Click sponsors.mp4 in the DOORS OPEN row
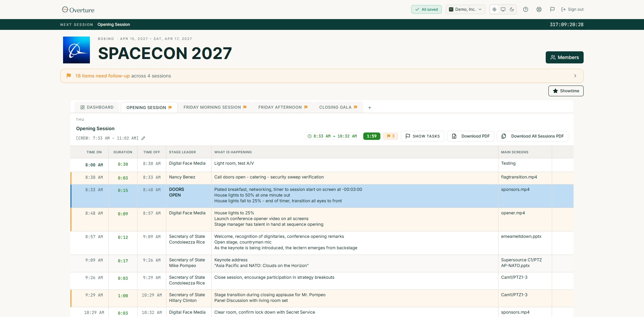This screenshot has width=644, height=317. pos(525,196)
